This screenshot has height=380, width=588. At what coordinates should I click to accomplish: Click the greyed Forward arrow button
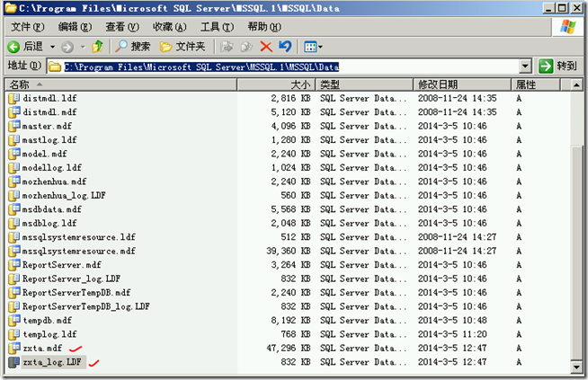(x=67, y=47)
